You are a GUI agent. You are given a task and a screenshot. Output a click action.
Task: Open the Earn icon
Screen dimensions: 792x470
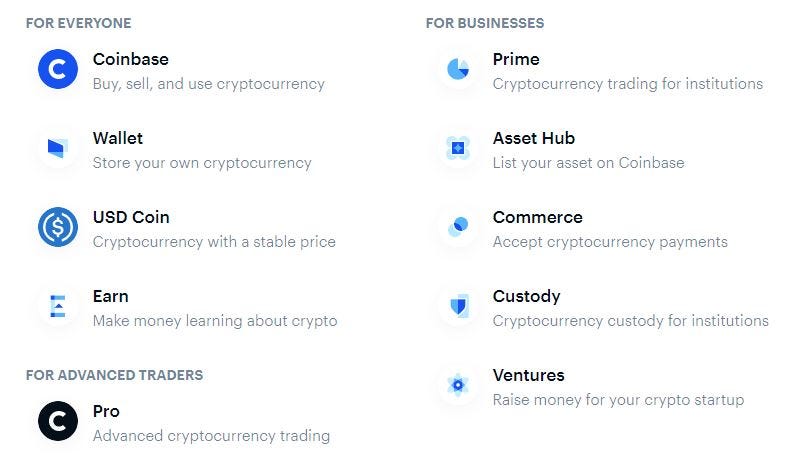58,306
